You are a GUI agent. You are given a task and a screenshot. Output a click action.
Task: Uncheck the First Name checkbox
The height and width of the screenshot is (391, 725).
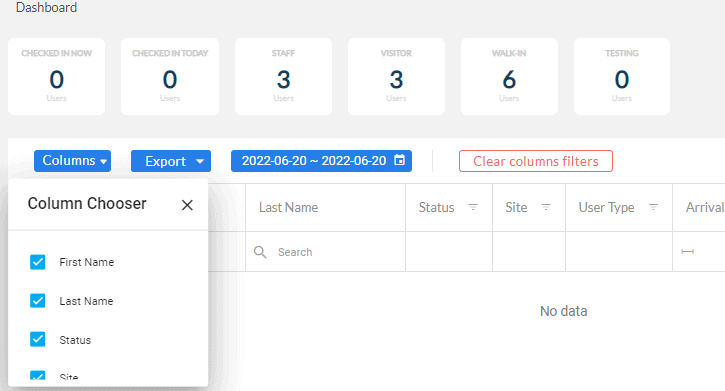point(37,262)
